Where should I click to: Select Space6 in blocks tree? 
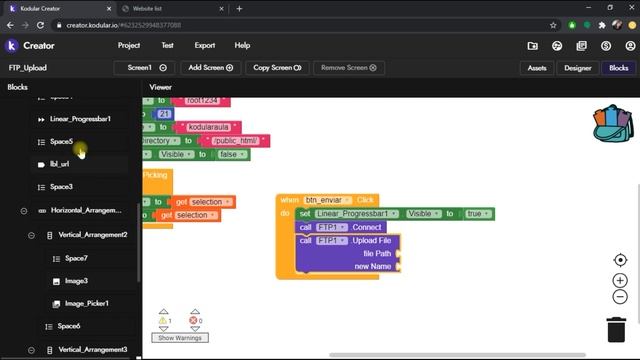click(69, 327)
